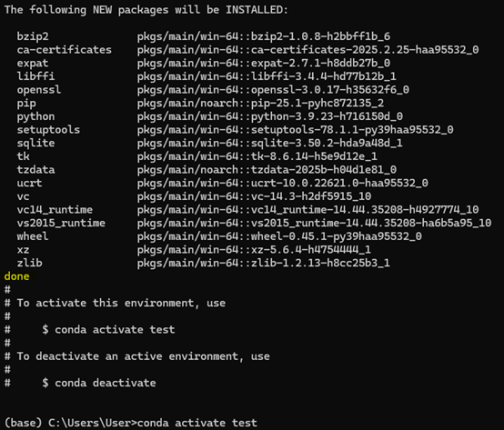The height and width of the screenshot is (430, 504).
Task: Click the setuptools package name
Action: coord(48,130)
